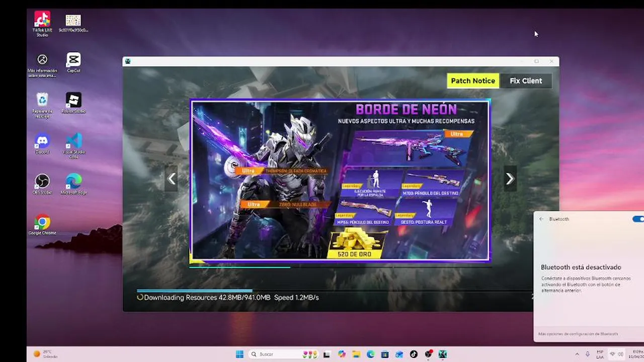Open Microsoft Edge desktop shortcut
This screenshot has height=362, width=644.
pyautogui.click(x=73, y=184)
